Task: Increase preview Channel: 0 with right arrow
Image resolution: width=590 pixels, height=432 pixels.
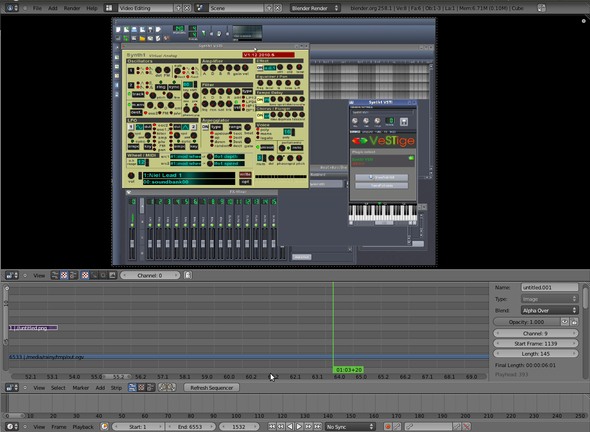Action: (176, 275)
